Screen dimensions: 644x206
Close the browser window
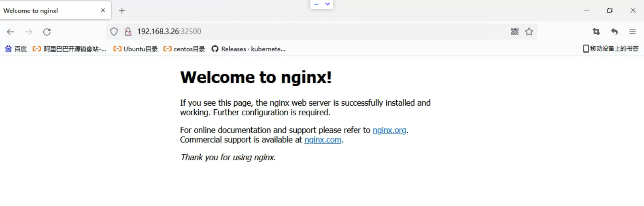coord(633,10)
